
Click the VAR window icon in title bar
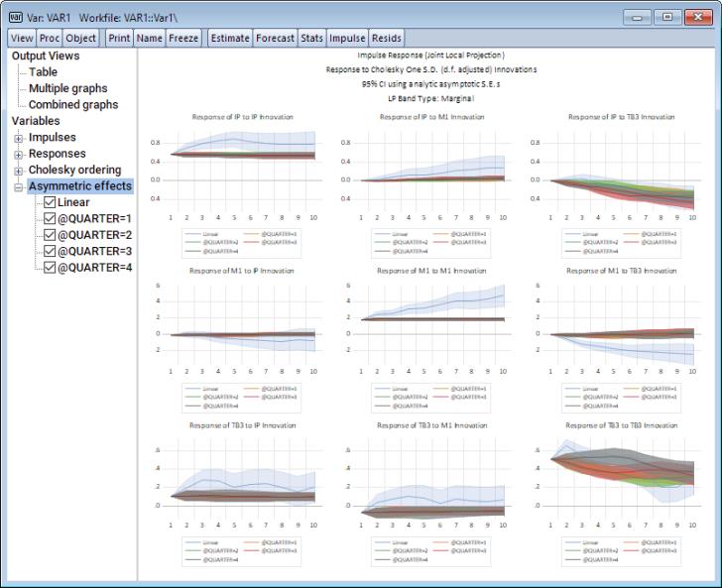(16, 16)
